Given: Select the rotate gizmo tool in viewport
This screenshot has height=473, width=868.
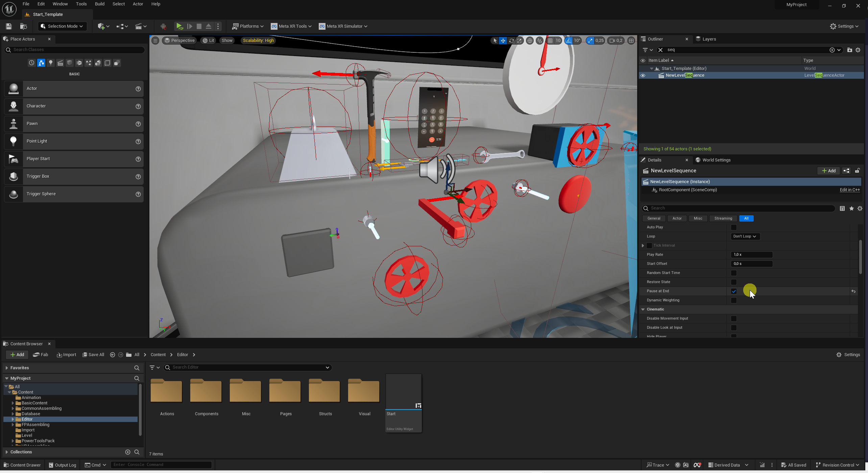Looking at the screenshot, I should pos(511,41).
